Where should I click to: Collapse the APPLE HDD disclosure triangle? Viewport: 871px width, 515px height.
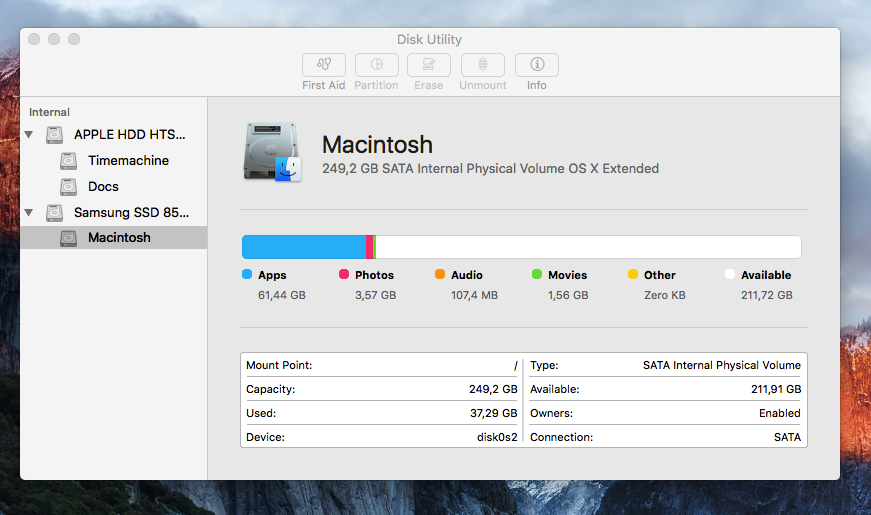pos(29,134)
